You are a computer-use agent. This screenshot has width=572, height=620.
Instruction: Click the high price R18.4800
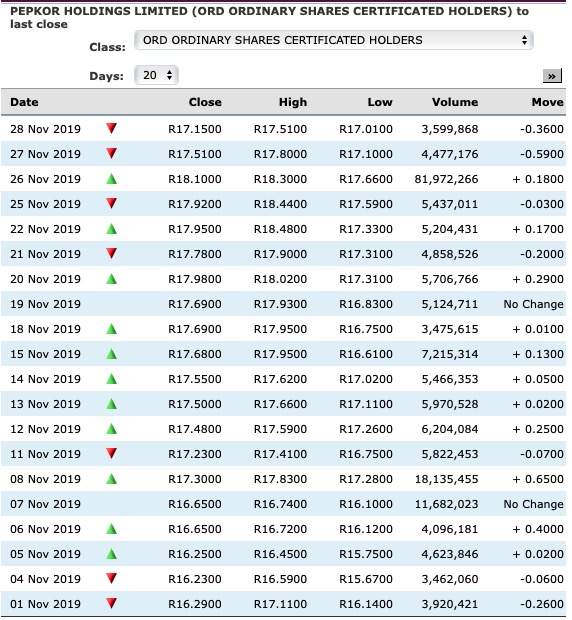coord(280,229)
